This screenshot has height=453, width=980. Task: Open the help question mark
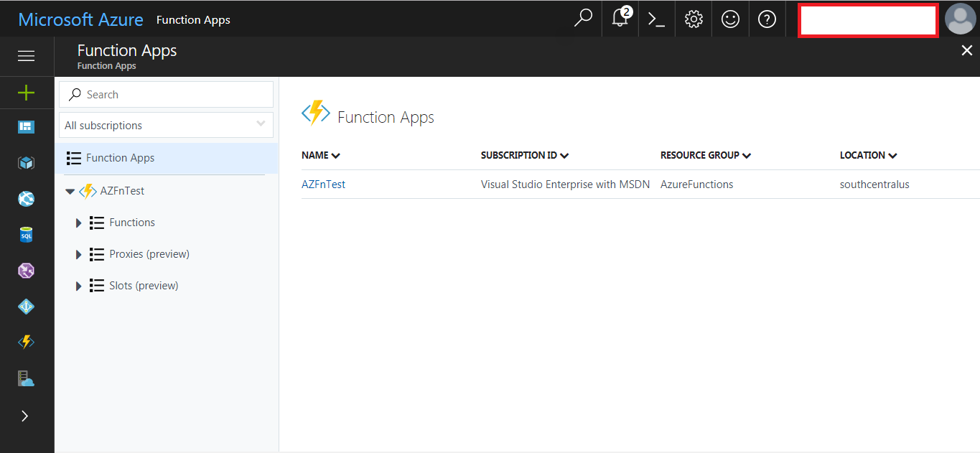[x=767, y=19]
